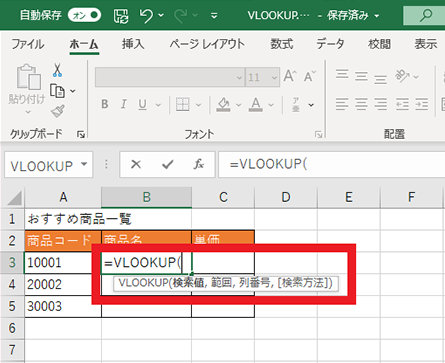Confirm formula with the checkmark button
This screenshot has height=363, width=445.
click(167, 164)
